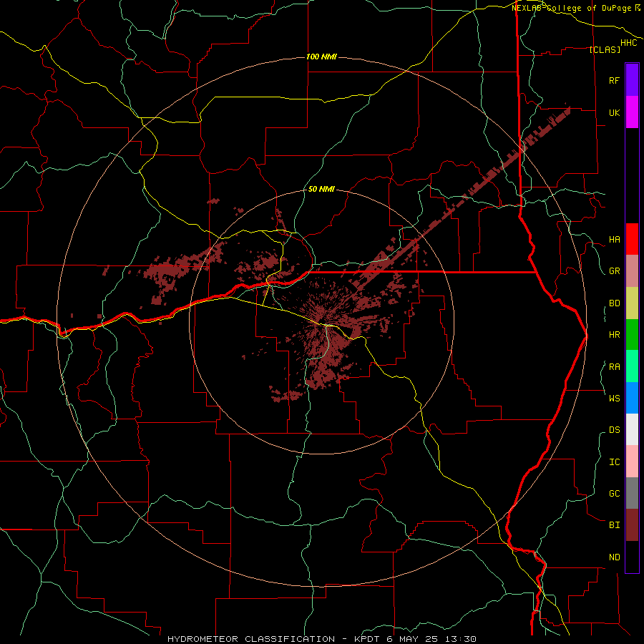Click the DS legend label
This screenshot has width=644, height=644.
click(x=614, y=430)
